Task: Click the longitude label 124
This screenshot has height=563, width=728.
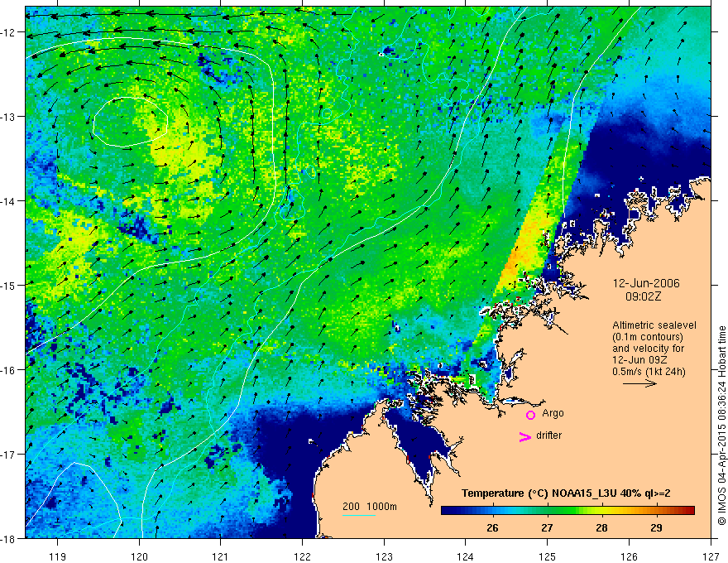Action: 466,557
